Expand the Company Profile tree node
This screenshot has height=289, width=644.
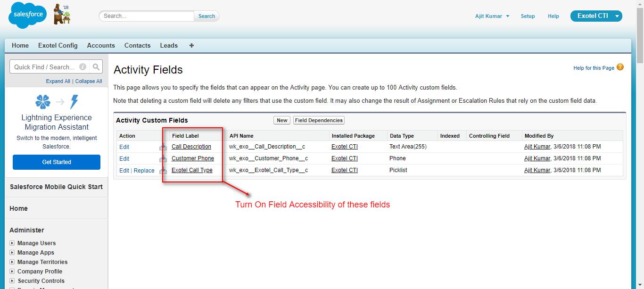click(x=12, y=272)
